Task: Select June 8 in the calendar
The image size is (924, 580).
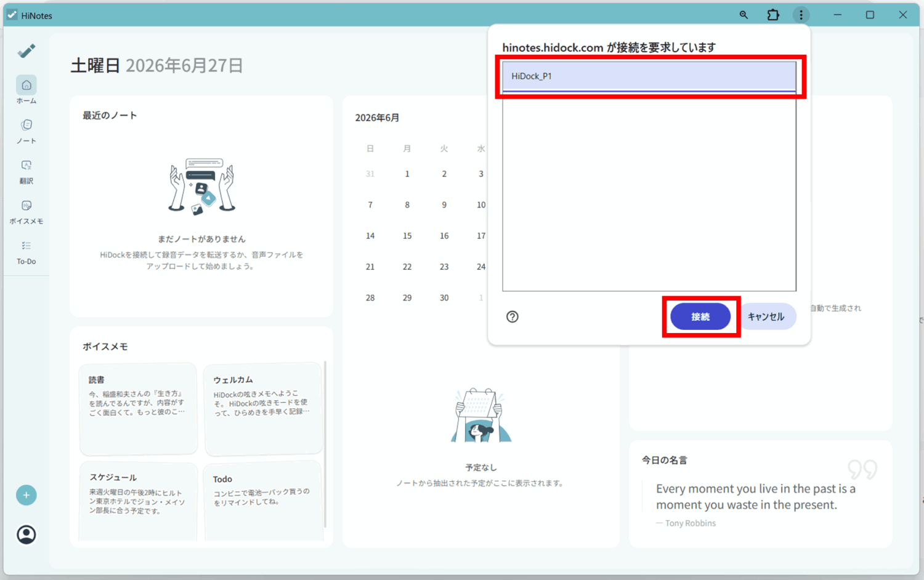Action: click(407, 205)
